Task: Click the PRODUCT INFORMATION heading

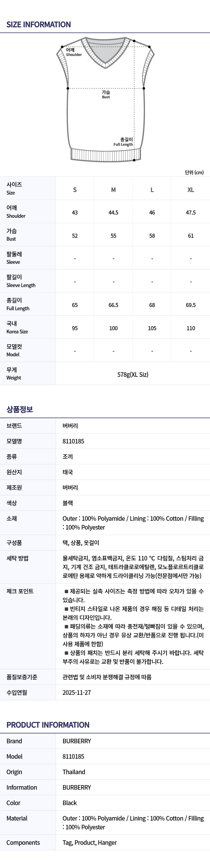Action: point(48,725)
